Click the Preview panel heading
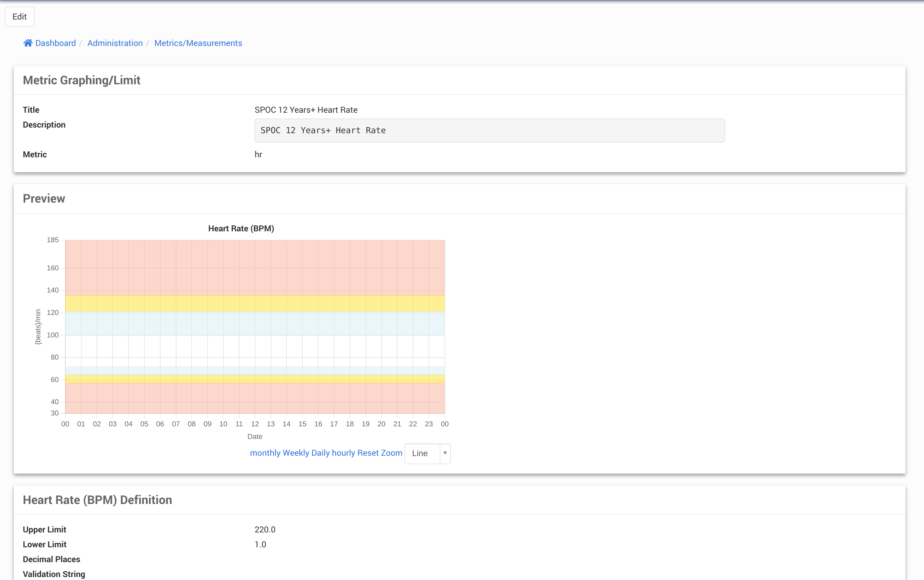The height and width of the screenshot is (580, 924). tap(44, 199)
